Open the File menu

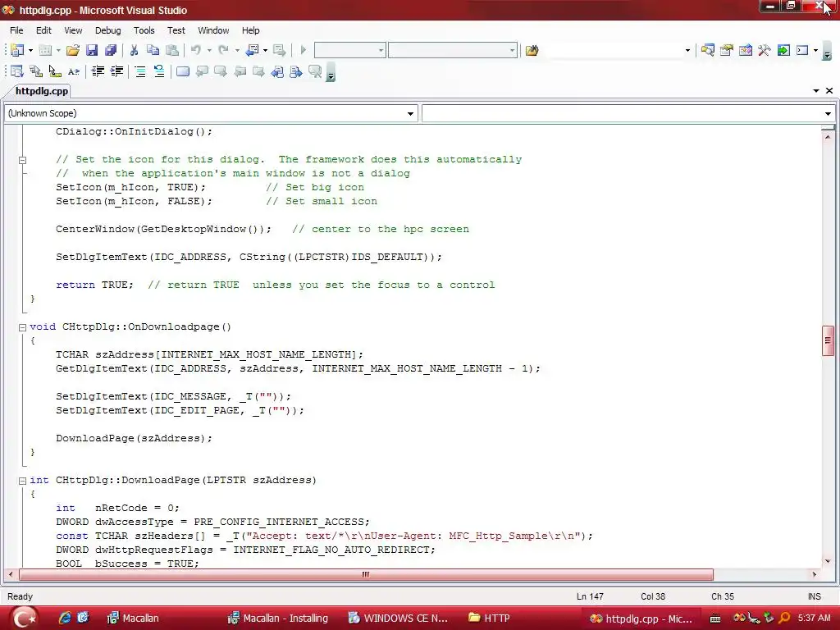(16, 30)
